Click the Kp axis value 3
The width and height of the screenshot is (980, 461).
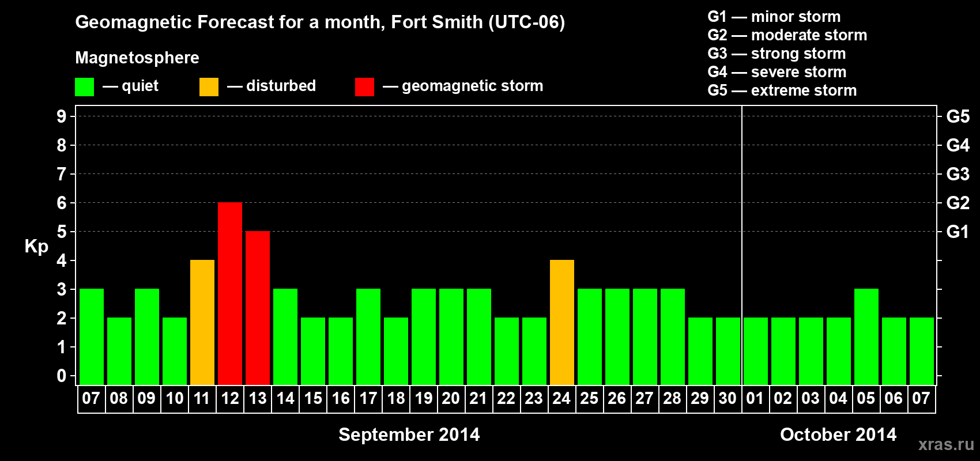pyautogui.click(x=62, y=289)
